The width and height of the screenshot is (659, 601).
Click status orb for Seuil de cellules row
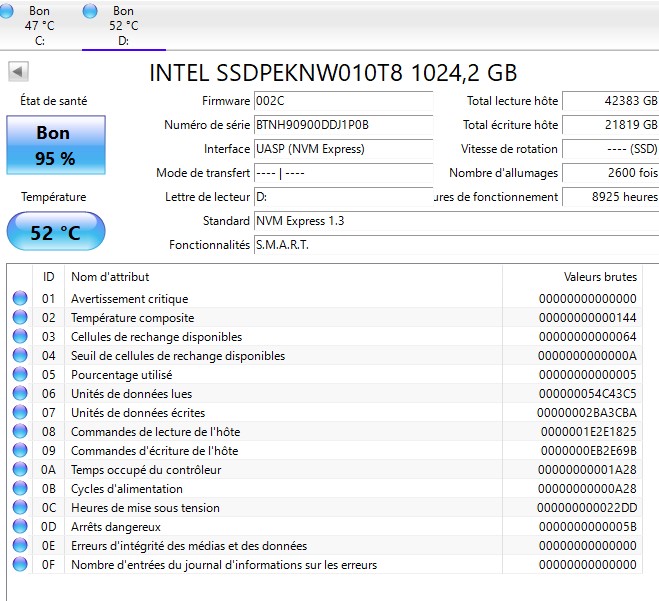tap(20, 356)
